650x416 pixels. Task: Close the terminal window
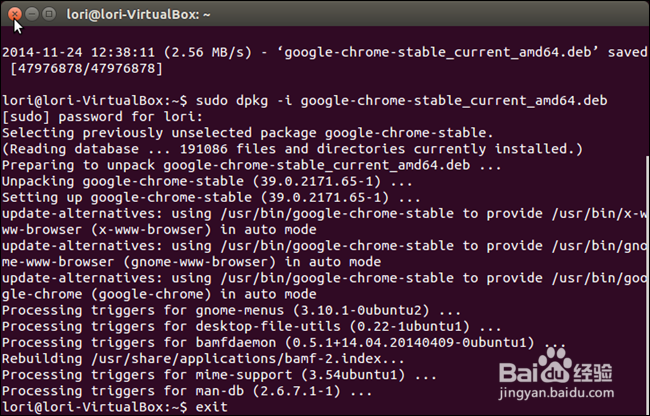[14, 15]
